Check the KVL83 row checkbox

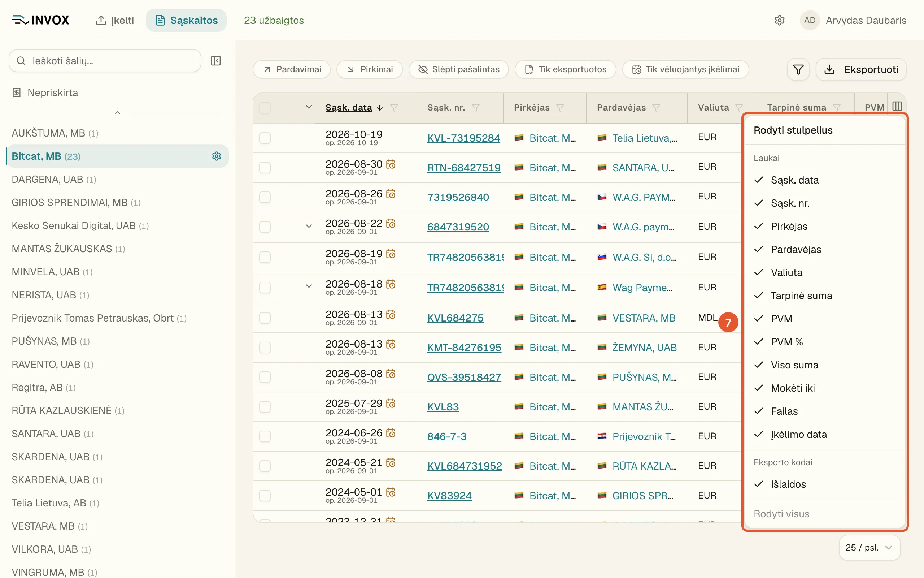pos(265,407)
